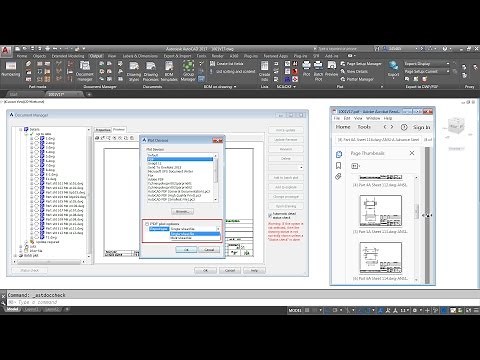The height and width of the screenshot is (360, 480).
Task: Click the workspace gear icon in status bar
Action: 415,310
